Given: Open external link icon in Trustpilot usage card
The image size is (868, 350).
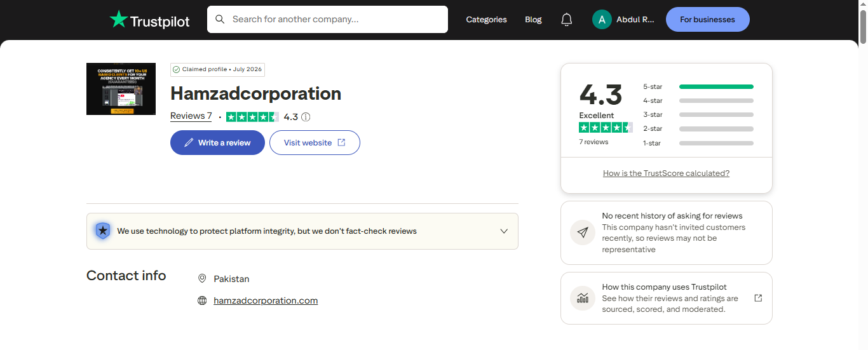Looking at the screenshot, I should click(758, 298).
